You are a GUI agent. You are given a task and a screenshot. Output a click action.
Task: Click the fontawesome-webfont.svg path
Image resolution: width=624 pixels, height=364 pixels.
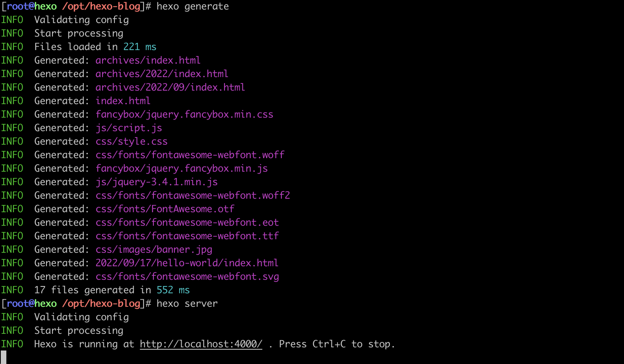(x=187, y=277)
